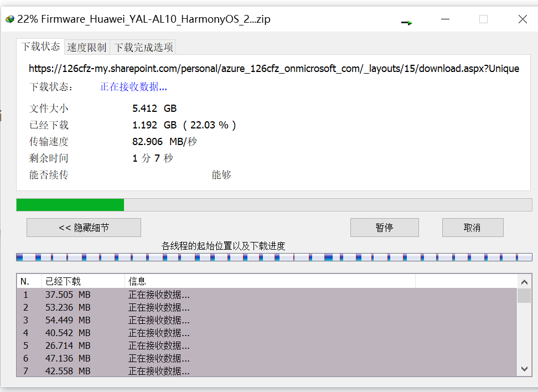Image resolution: width=538 pixels, height=392 pixels.
Task: Select thread row with 40.542 MB
Action: [x=267, y=333]
